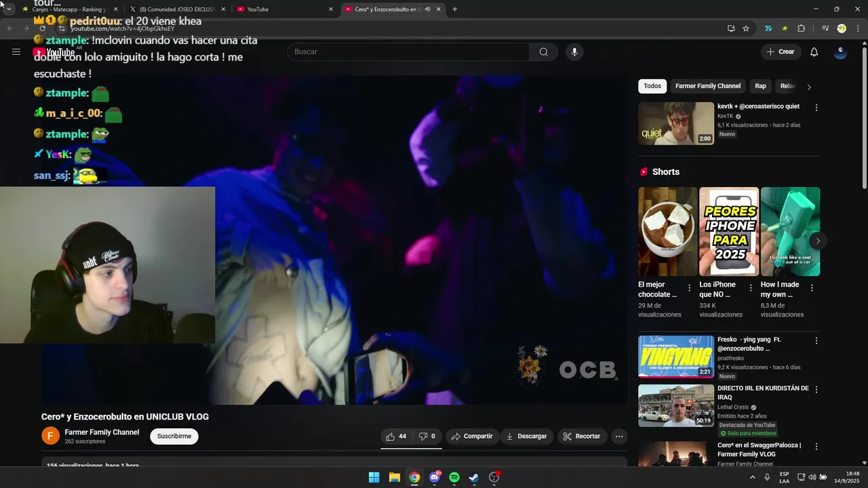Like the video with thumbs up

(396, 436)
